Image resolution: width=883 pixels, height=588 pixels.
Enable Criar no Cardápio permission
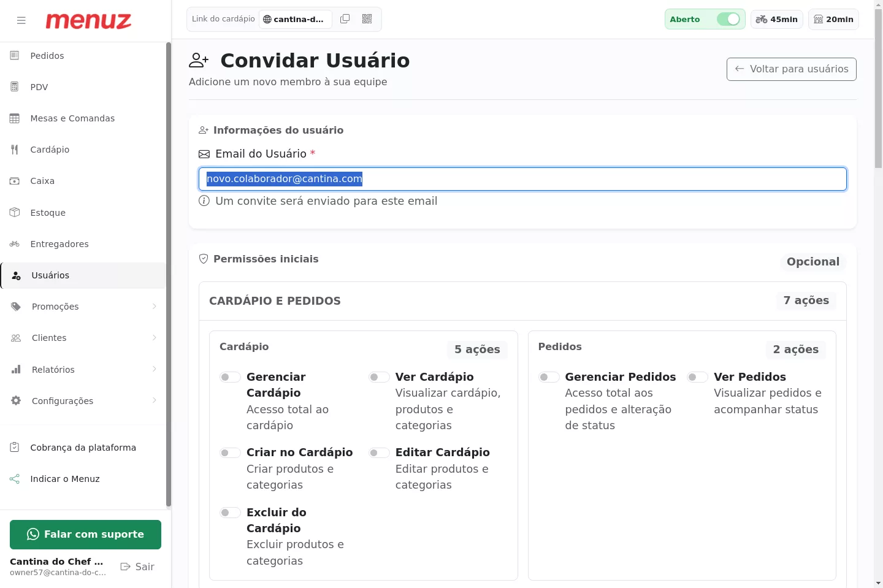[230, 452]
